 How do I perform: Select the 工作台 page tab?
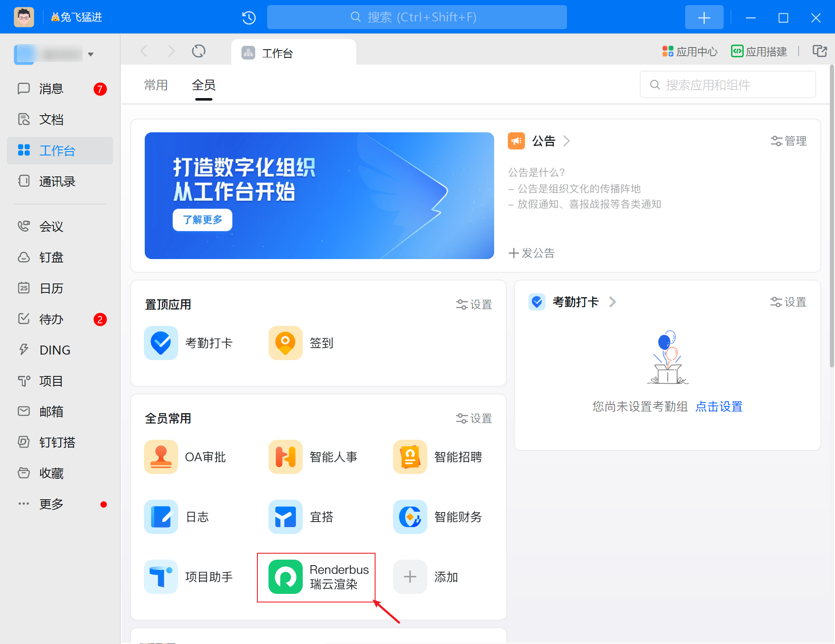coord(294,53)
